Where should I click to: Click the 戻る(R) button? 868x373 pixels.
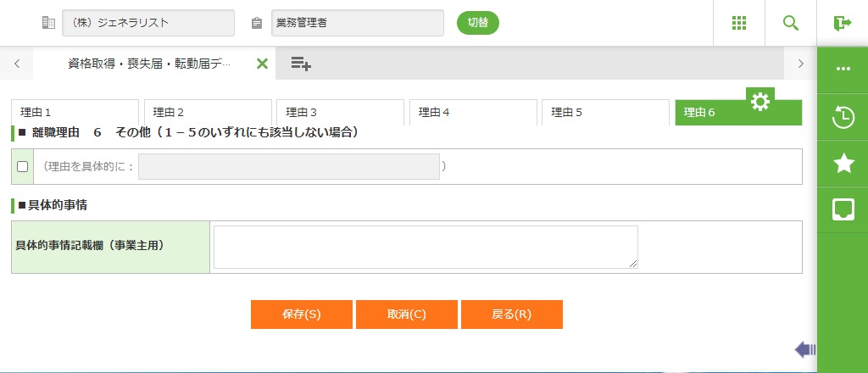(512, 315)
